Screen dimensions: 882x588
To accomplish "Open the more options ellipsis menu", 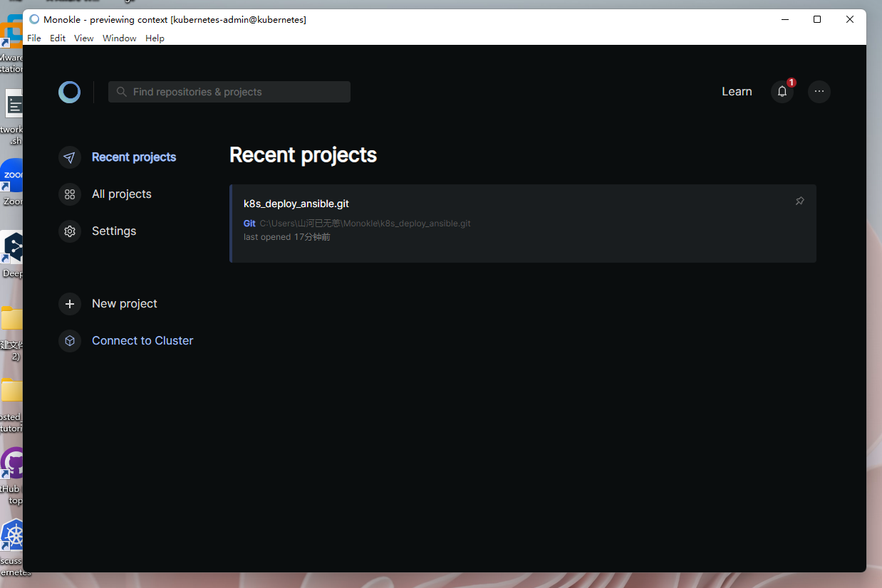I will [x=819, y=92].
